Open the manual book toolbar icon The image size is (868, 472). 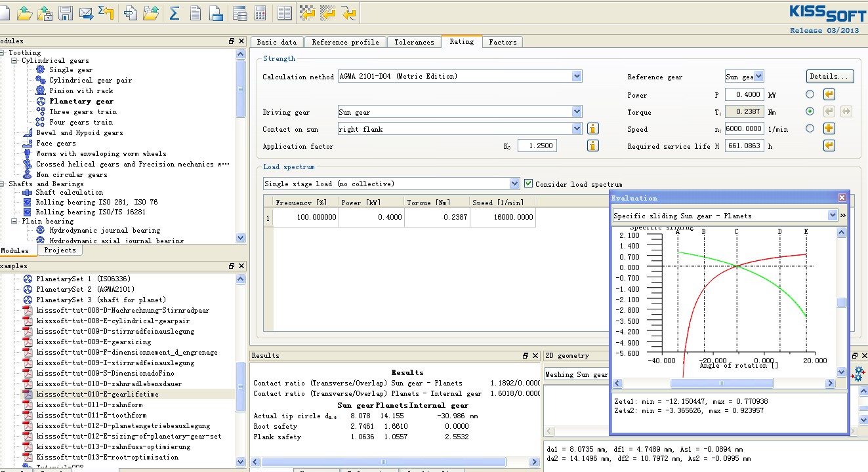[x=285, y=12]
